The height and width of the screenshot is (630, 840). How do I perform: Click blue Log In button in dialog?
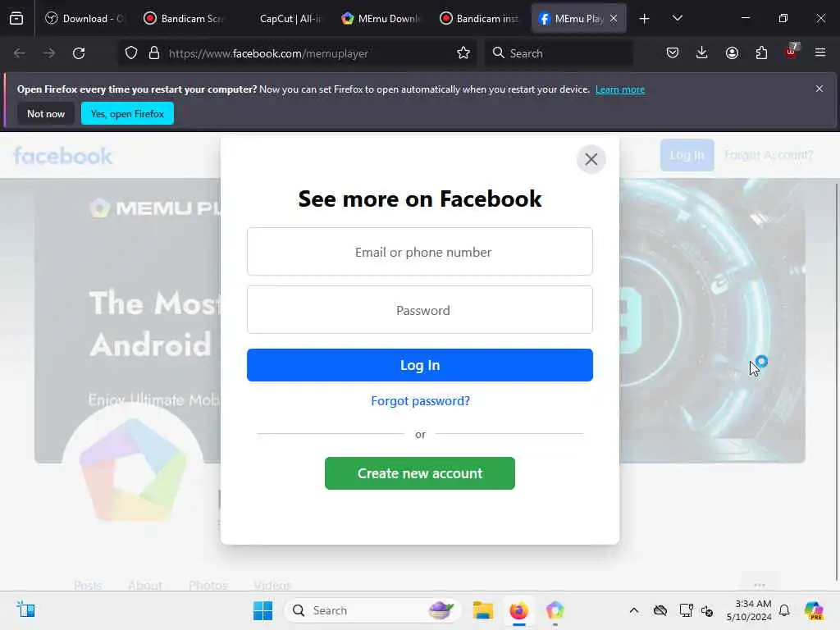click(x=419, y=365)
